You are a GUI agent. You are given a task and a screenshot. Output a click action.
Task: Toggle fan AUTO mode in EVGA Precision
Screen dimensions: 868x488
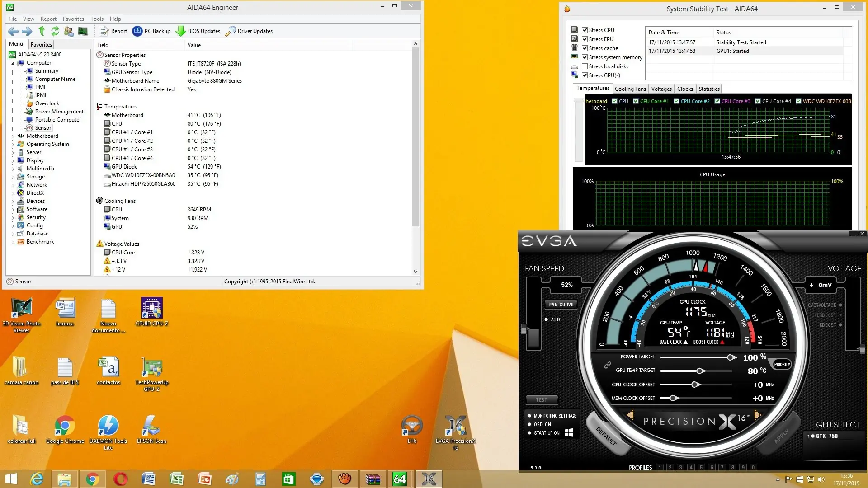coord(553,319)
